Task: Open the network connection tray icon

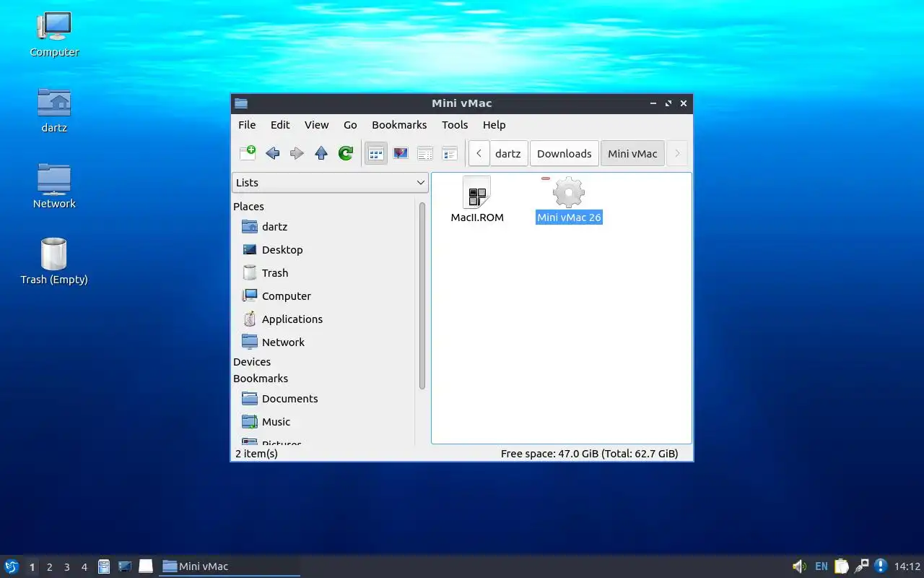Action: pos(861,566)
